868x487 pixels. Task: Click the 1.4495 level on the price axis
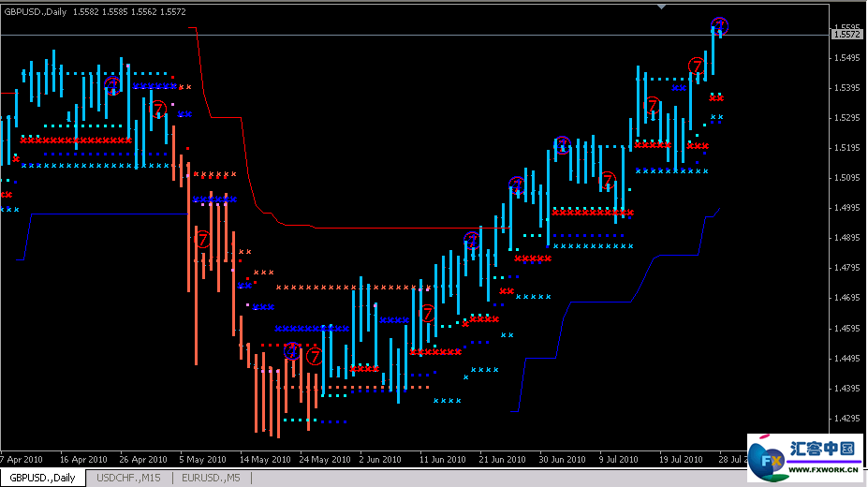(x=846, y=358)
